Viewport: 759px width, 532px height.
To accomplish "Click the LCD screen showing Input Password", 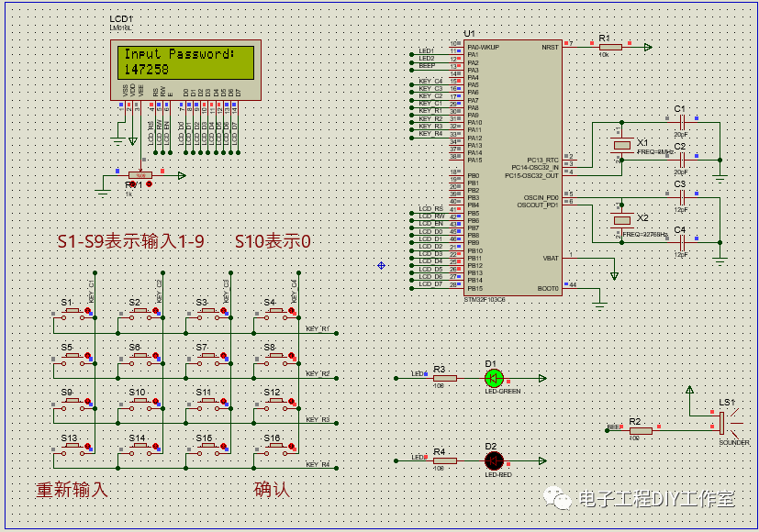I will point(188,61).
